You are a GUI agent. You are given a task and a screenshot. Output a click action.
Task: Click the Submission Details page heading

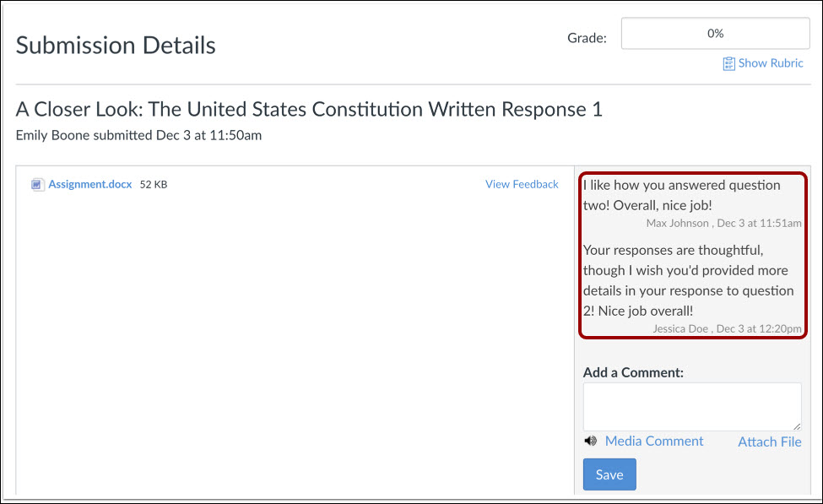pyautogui.click(x=115, y=45)
